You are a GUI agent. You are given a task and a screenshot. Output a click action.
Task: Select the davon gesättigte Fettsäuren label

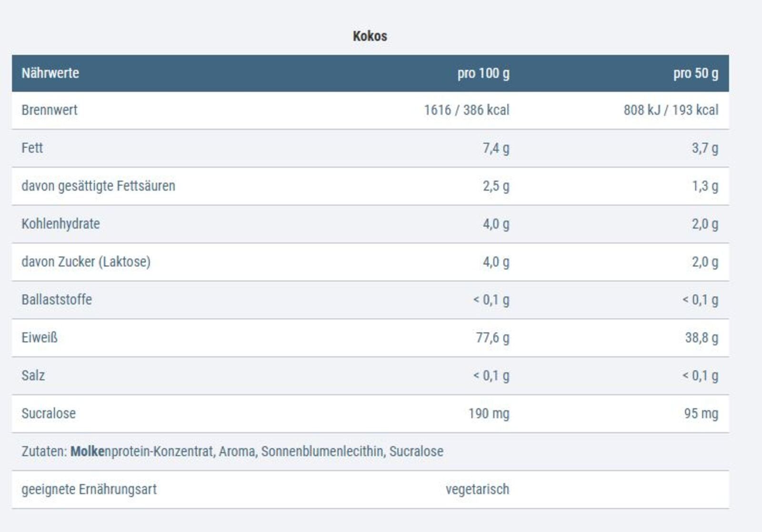pos(98,186)
